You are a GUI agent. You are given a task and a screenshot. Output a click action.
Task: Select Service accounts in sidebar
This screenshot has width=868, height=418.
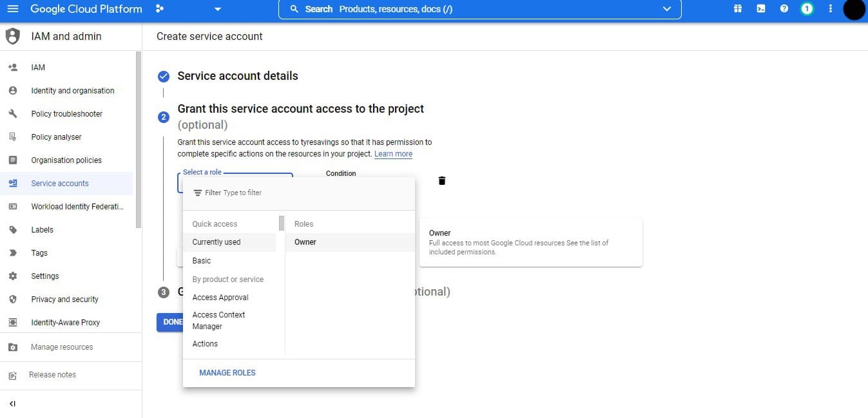[60, 184]
